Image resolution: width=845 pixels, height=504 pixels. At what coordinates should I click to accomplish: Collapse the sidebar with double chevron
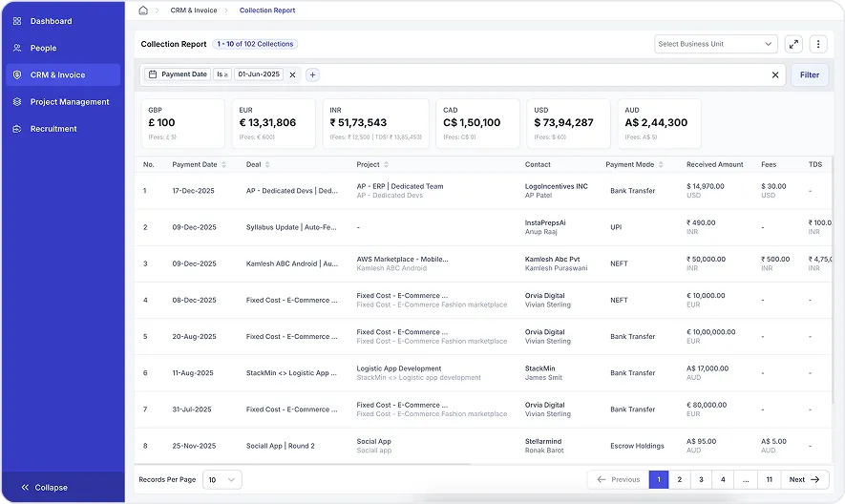pyautogui.click(x=25, y=487)
